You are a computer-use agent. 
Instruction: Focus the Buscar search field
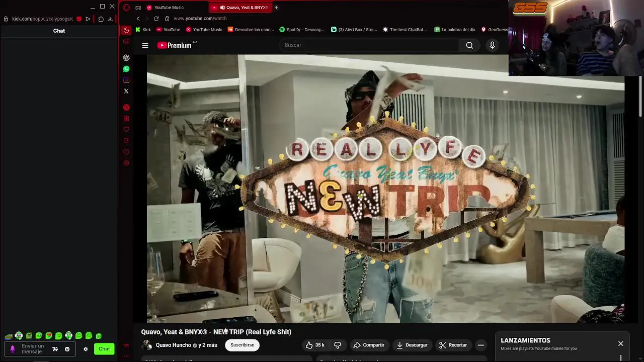pyautogui.click(x=369, y=45)
